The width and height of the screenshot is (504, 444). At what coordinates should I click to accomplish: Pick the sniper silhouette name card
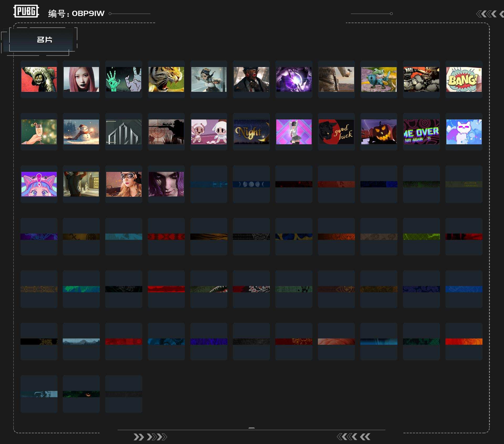tap(166, 132)
